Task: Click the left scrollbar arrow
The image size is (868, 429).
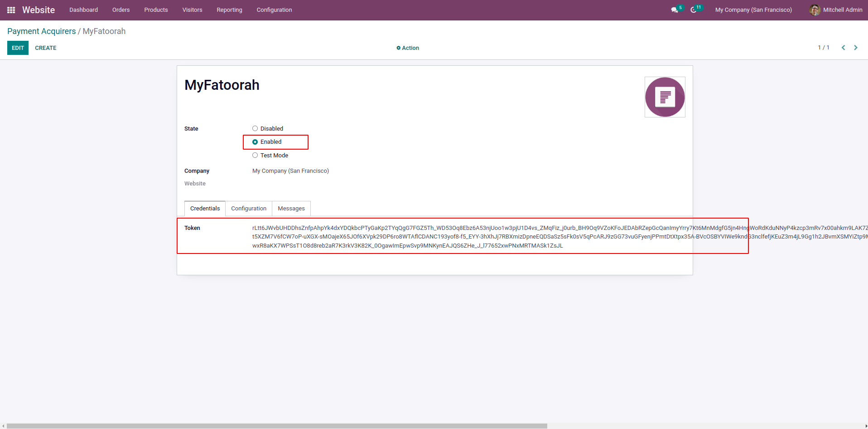Action: 3,426
